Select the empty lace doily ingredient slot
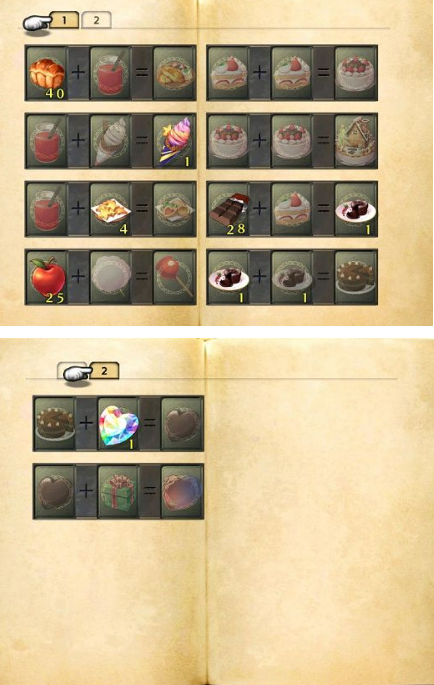The height and width of the screenshot is (685, 434). [x=110, y=277]
